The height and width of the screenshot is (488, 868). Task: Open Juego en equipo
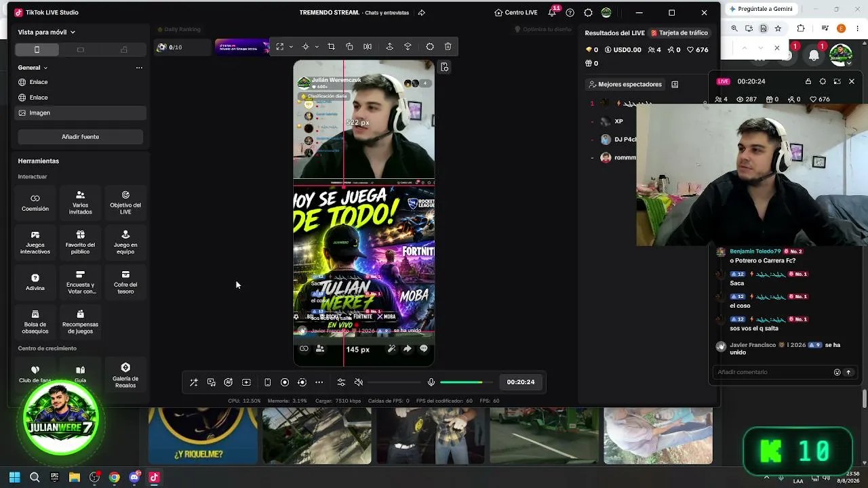coord(125,243)
